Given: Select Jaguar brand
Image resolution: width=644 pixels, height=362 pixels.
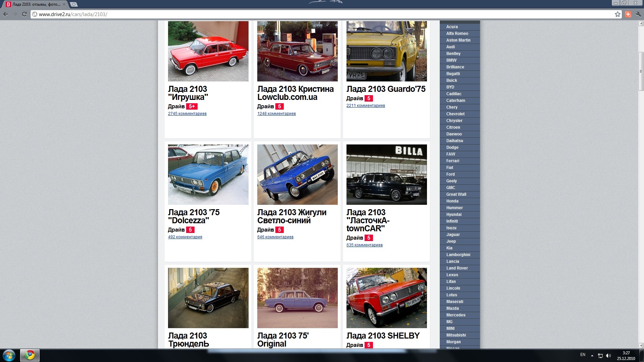Looking at the screenshot, I should pos(460,235).
